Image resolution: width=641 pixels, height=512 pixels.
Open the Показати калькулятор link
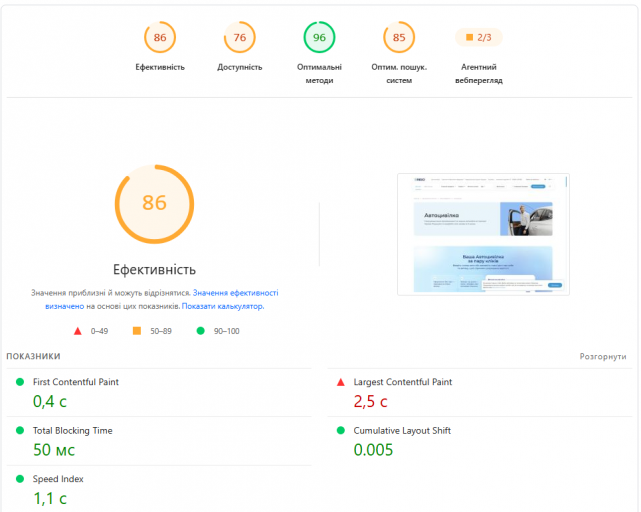click(223, 306)
